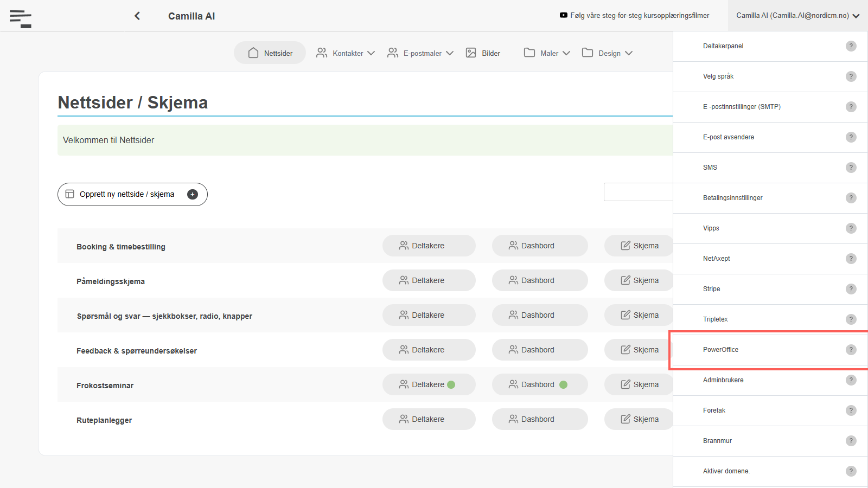Open the Skjema editor for Ruteplanlegger
Screen dimensions: 868x488
(x=639, y=419)
